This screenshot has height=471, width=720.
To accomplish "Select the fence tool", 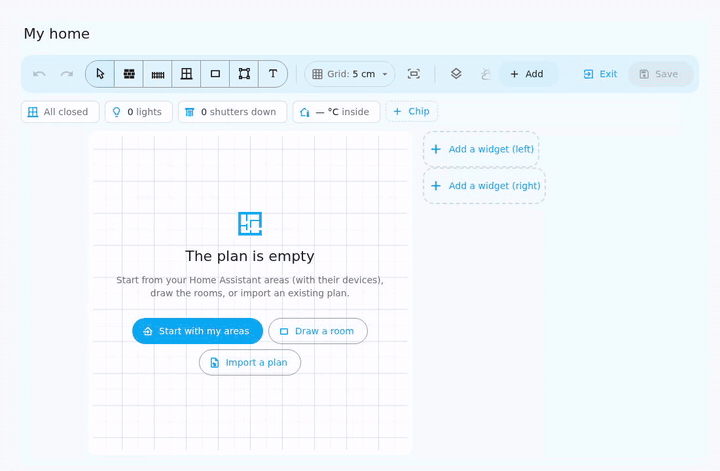I will 158,74.
